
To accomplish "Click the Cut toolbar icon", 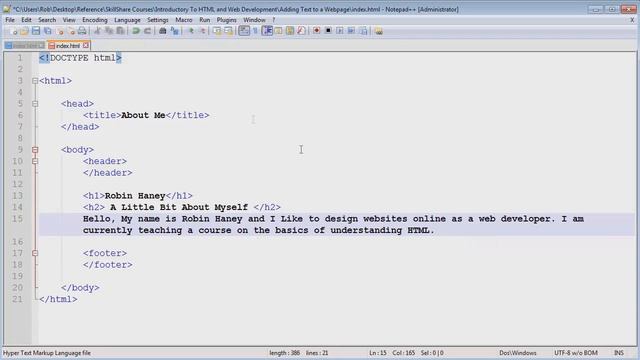I will click(97, 31).
